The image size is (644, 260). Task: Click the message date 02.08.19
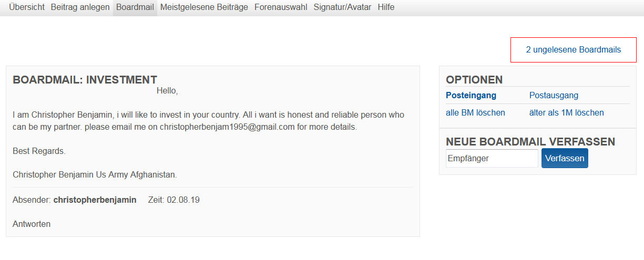click(x=183, y=200)
